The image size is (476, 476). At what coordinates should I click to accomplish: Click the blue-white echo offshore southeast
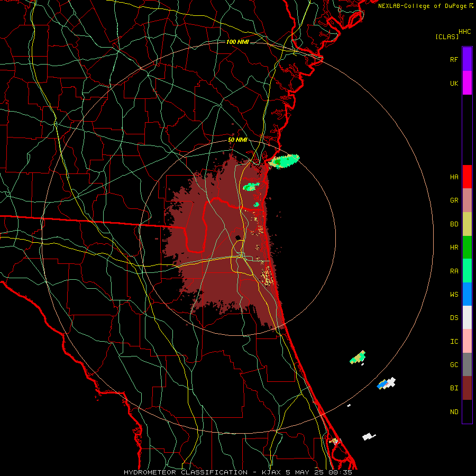tap(386, 383)
